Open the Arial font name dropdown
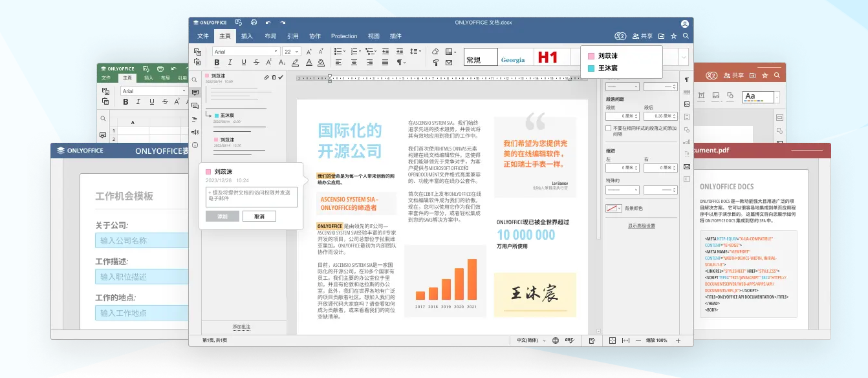This screenshot has width=868, height=378. click(277, 52)
